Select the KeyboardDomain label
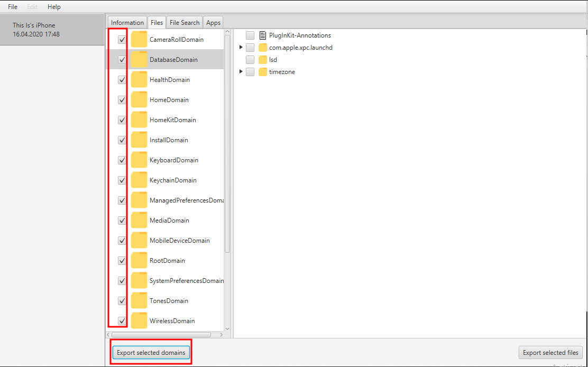 pos(174,160)
